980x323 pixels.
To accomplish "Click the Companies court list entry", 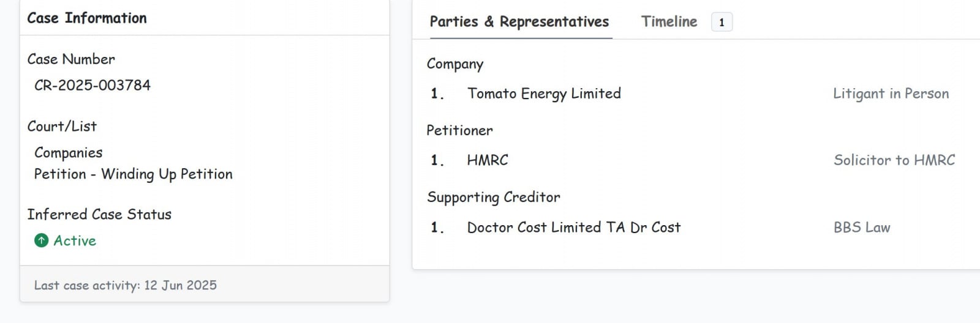I will coord(69,153).
